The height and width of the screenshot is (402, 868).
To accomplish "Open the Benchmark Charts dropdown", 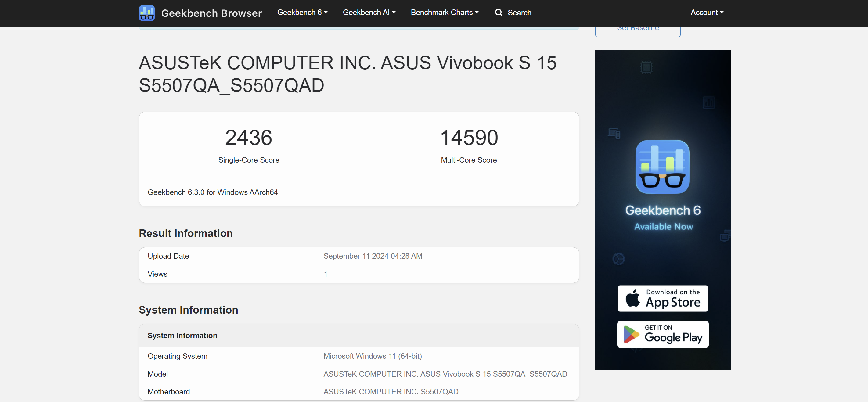I will pyautogui.click(x=444, y=13).
